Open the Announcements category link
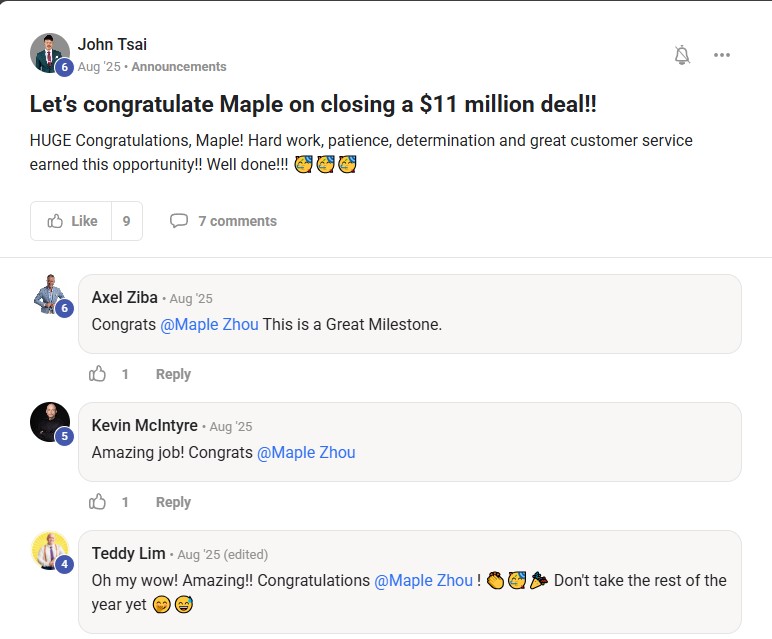Image resolution: width=772 pixels, height=639 pixels. click(x=179, y=67)
